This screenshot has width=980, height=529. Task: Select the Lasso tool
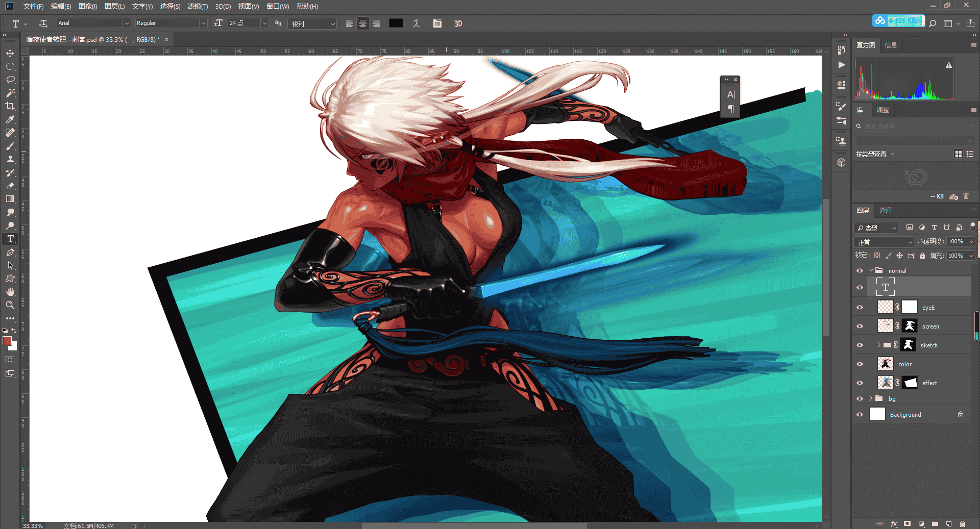(10, 80)
